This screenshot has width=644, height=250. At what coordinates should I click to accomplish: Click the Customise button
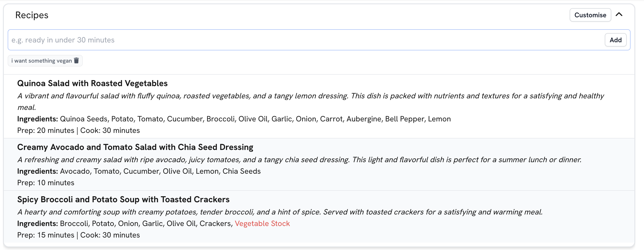pos(590,15)
